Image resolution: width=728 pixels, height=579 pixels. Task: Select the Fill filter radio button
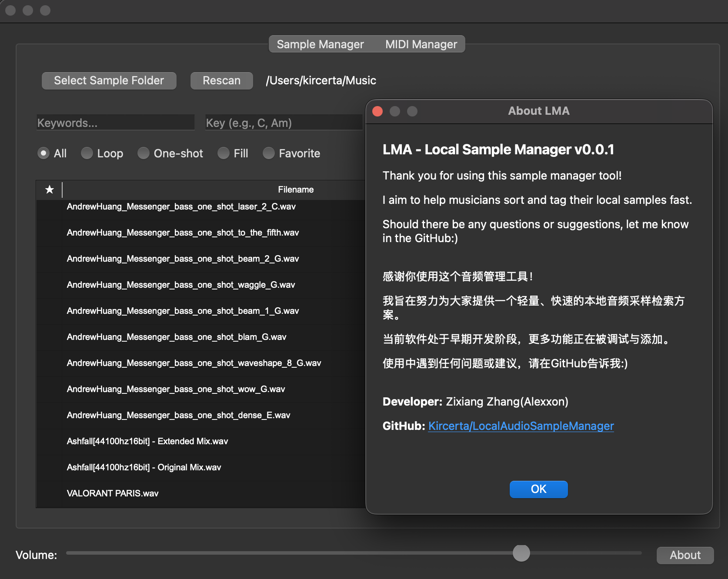[224, 153]
